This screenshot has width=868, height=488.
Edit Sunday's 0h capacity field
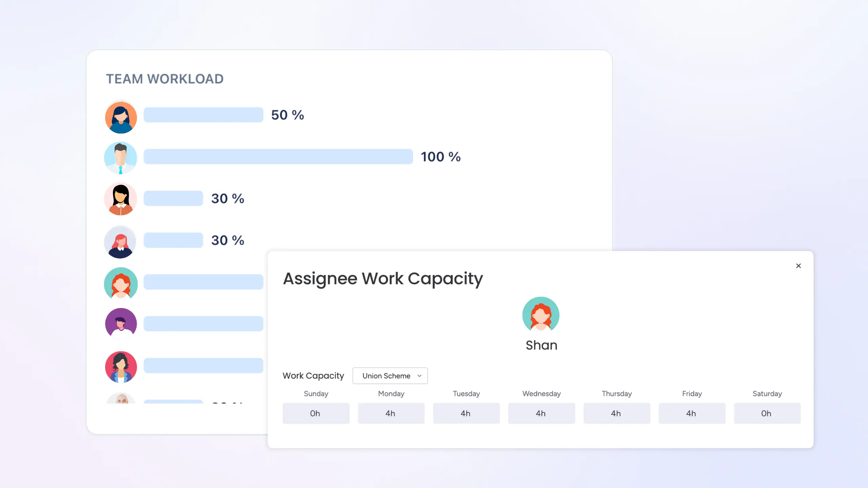click(316, 413)
